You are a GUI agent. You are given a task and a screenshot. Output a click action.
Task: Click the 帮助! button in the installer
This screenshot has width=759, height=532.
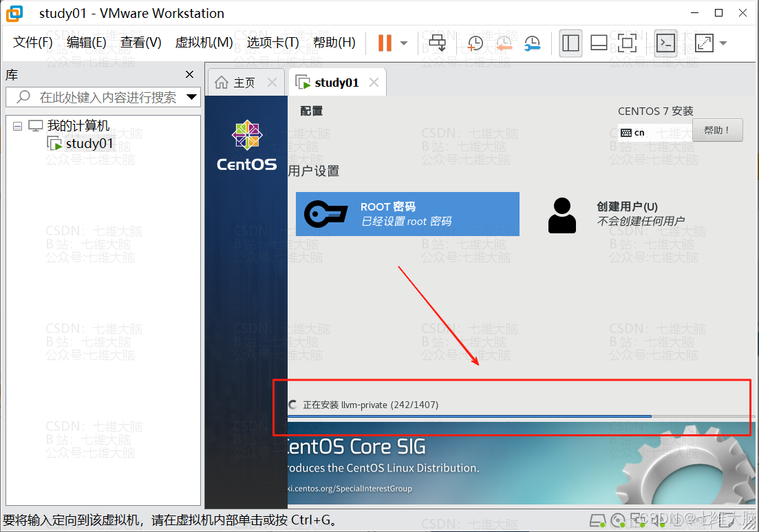(718, 130)
